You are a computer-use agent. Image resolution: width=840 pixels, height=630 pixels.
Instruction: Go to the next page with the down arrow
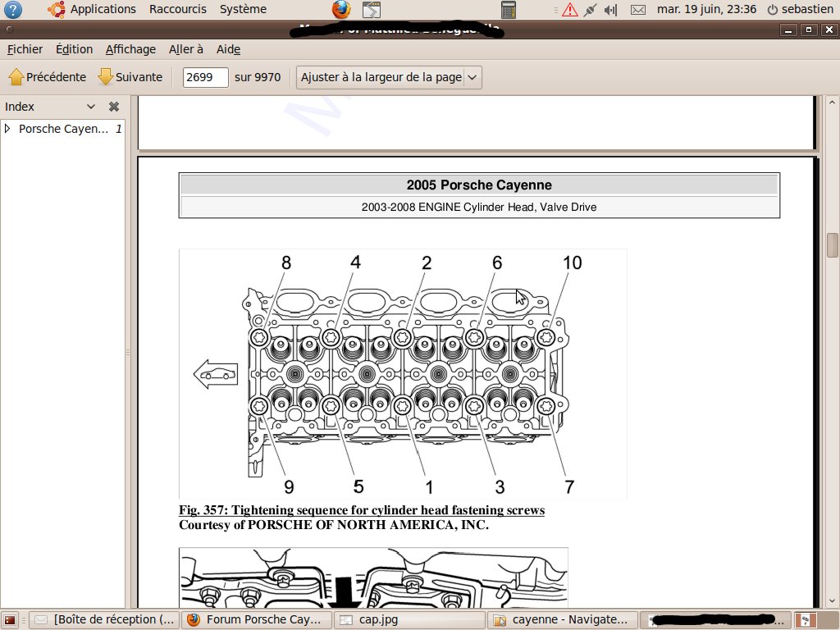pos(106,77)
